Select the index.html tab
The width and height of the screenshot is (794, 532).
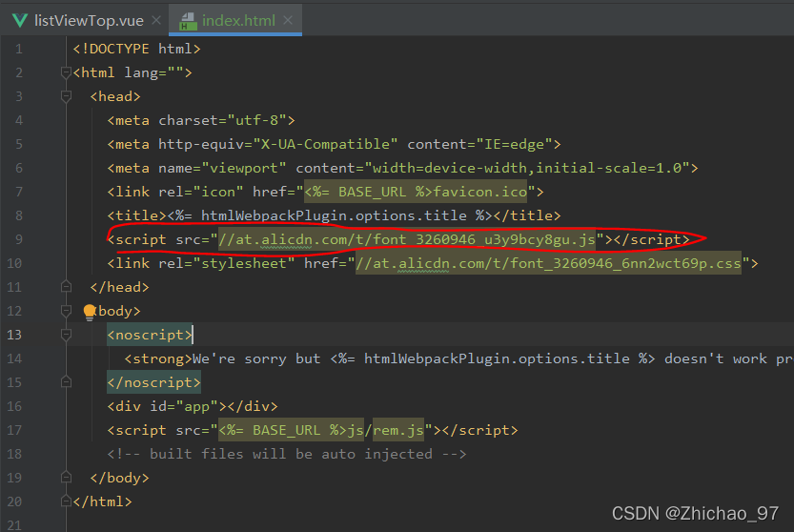[238, 20]
